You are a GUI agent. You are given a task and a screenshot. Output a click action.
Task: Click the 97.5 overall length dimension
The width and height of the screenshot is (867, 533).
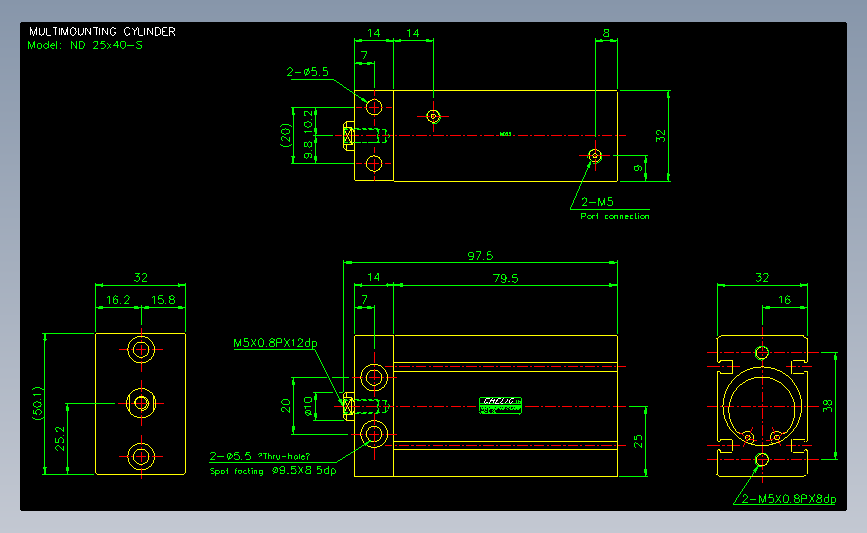coord(480,255)
